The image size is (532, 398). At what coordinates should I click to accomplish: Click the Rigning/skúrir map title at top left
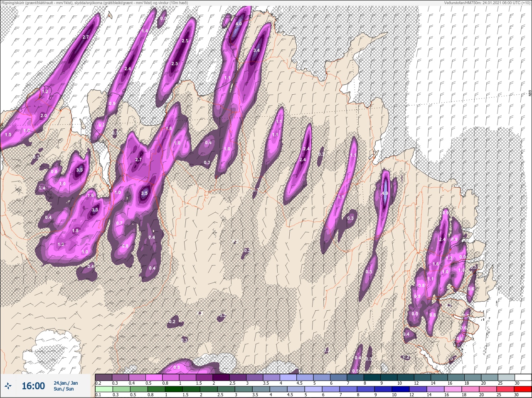tap(95, 2)
